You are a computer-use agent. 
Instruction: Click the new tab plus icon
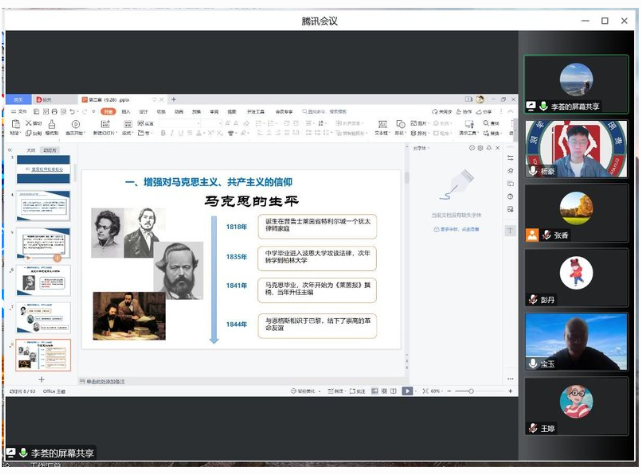pyautogui.click(x=173, y=100)
